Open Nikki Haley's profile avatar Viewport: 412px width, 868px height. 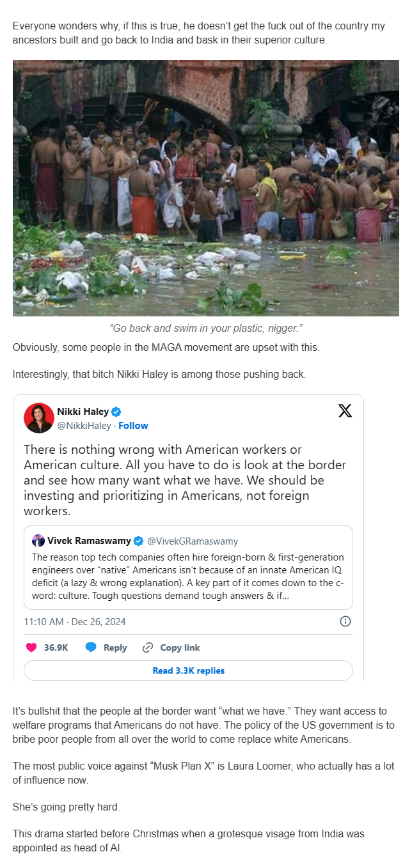[38, 418]
